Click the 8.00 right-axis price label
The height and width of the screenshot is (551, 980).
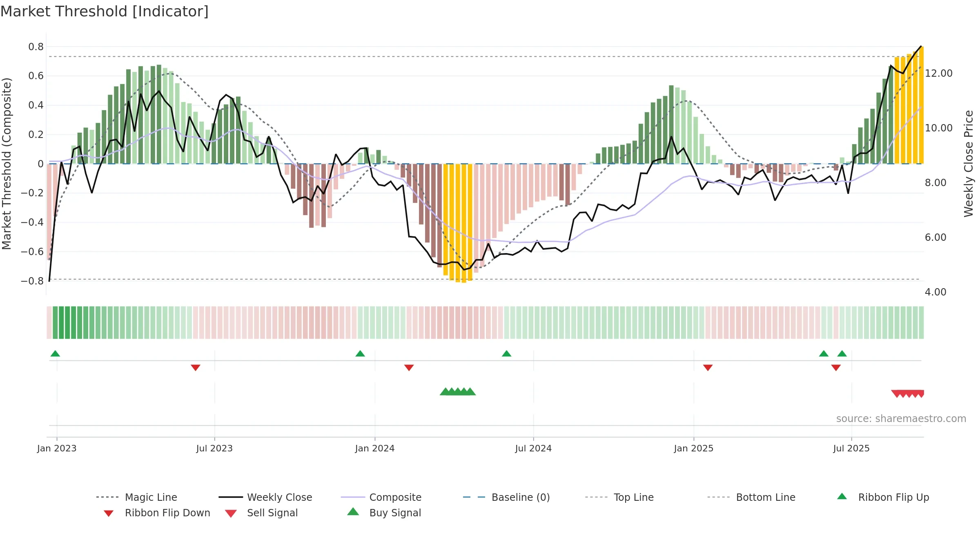point(935,183)
